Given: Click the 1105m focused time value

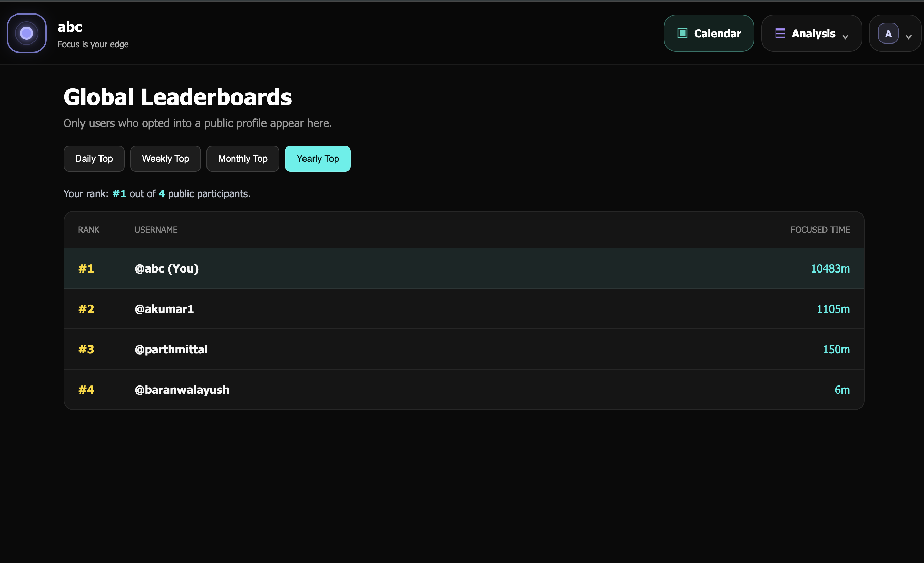Looking at the screenshot, I should coord(833,309).
